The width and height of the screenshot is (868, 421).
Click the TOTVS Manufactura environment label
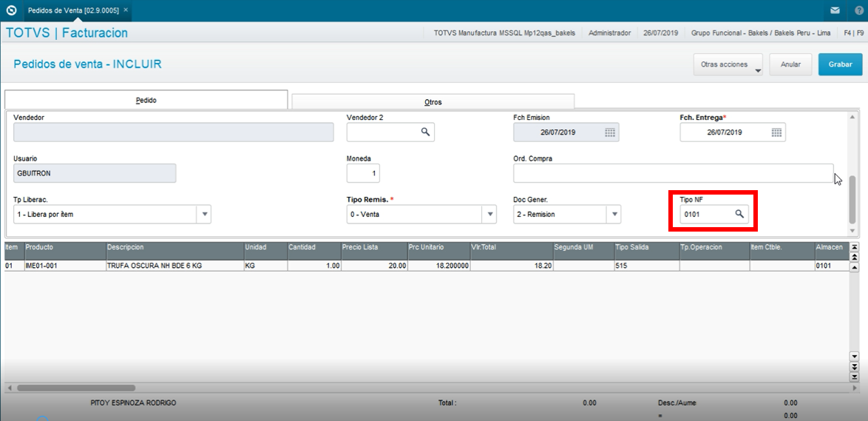tap(504, 33)
